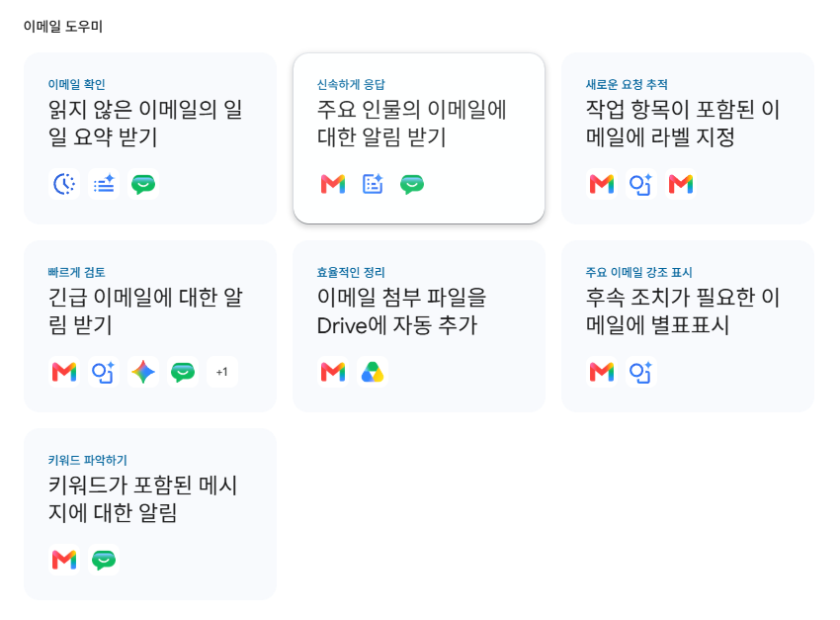Choose 이메일 첨부 파일을 Drive에 자동 추가 card
Screen dimensions: 840x620
[x=419, y=326]
